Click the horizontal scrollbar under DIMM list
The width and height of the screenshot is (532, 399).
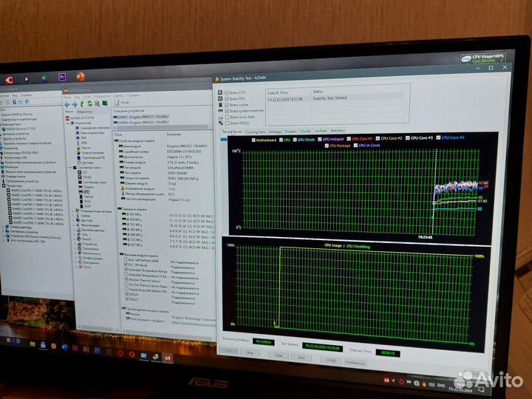162,127
